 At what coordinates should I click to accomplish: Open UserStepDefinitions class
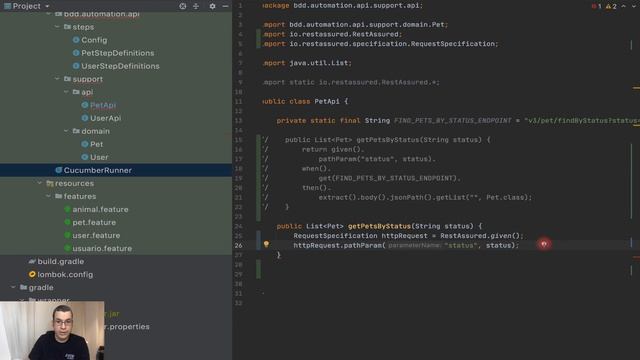(120, 66)
